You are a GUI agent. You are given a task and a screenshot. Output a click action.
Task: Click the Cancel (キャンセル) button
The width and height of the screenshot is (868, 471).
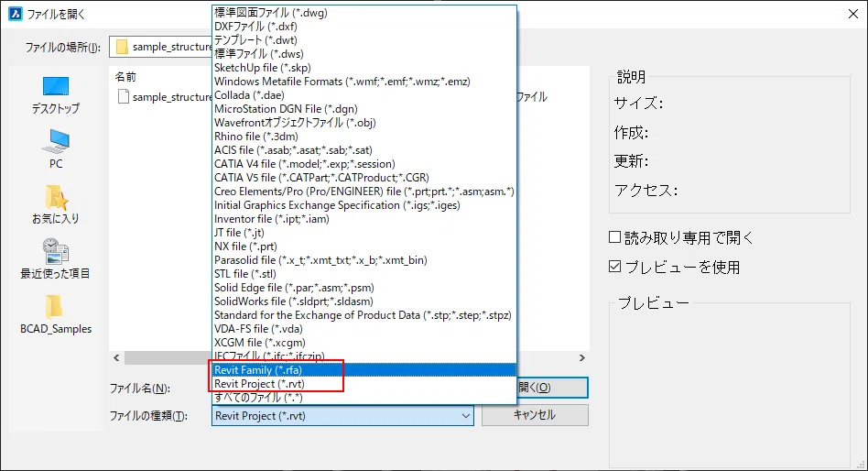pos(535,415)
